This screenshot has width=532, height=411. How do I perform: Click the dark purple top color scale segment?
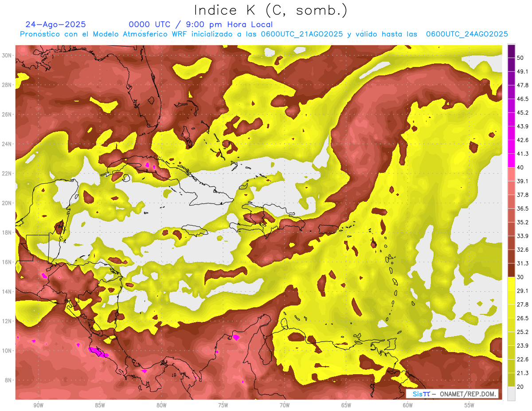[511, 51]
